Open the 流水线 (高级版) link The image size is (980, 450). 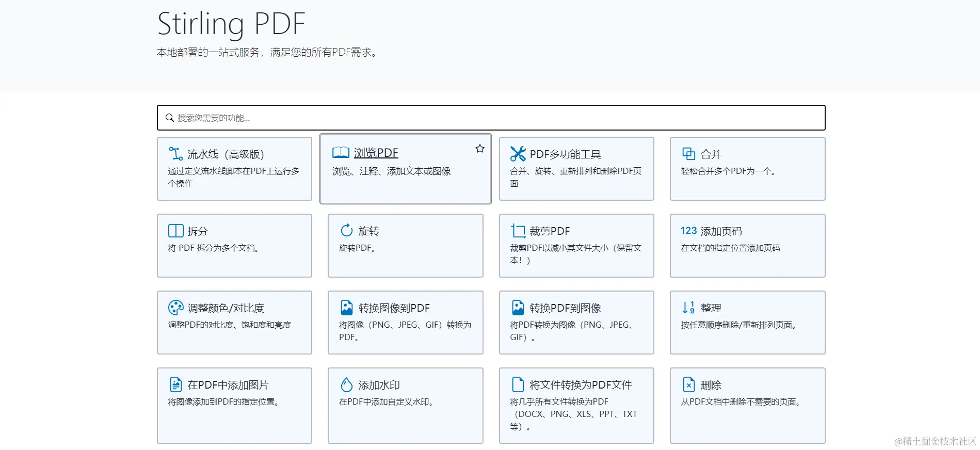tap(226, 154)
